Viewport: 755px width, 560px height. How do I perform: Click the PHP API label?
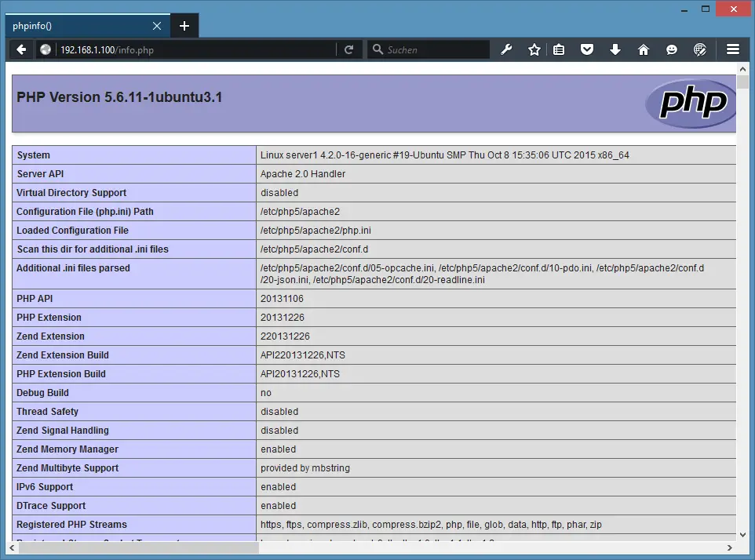pyautogui.click(x=35, y=298)
